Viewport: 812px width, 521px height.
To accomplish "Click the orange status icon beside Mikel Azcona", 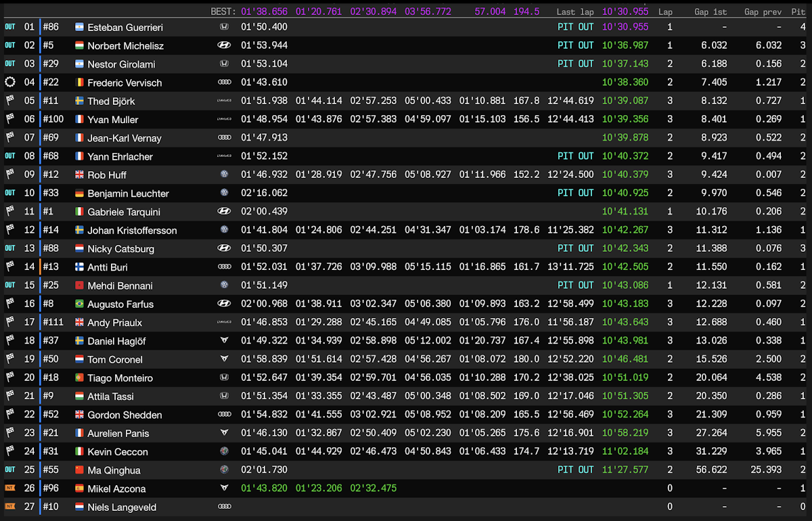I will [x=9, y=489].
